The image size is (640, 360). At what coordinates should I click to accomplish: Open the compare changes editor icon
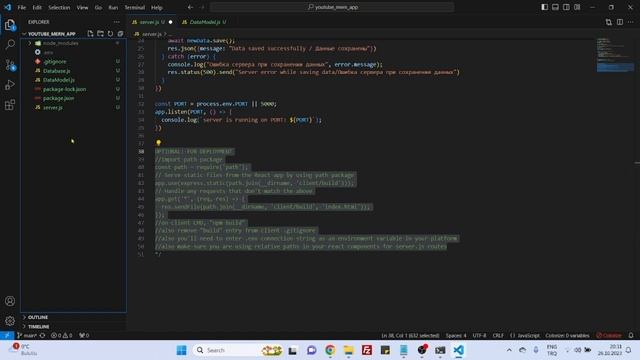pyautogui.click(x=609, y=22)
